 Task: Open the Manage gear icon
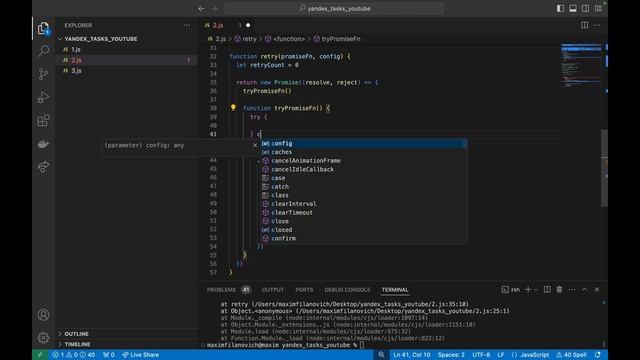[x=43, y=338]
